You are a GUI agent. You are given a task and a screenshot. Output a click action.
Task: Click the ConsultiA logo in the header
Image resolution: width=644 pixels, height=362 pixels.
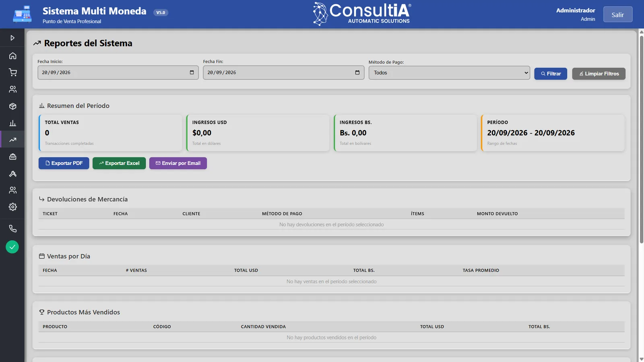[362, 14]
